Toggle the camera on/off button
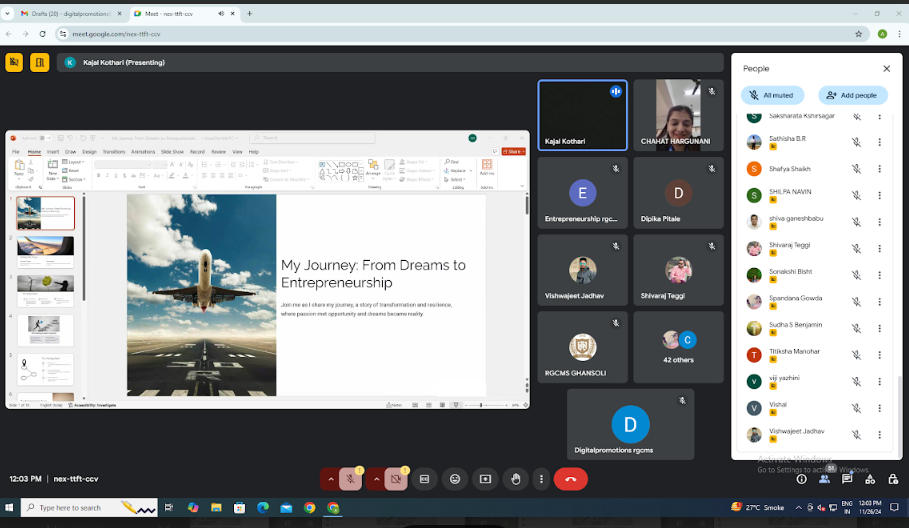The image size is (909, 528). (x=396, y=479)
